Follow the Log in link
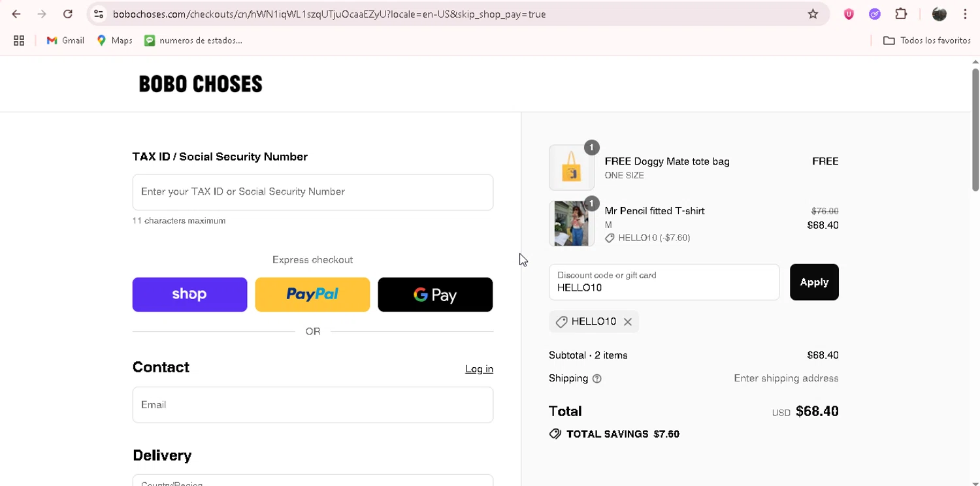The width and height of the screenshot is (980, 486). click(479, 369)
